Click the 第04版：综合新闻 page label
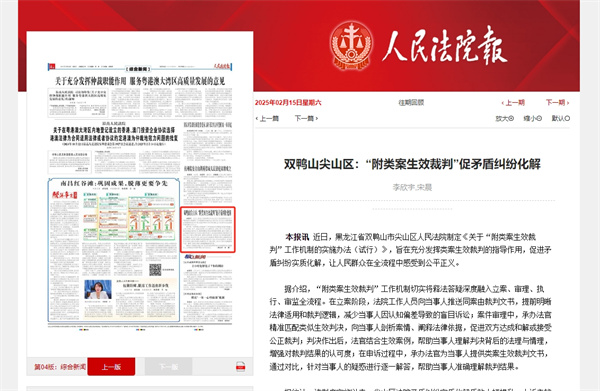Screen dimensions: 600x391 tap(60, 367)
